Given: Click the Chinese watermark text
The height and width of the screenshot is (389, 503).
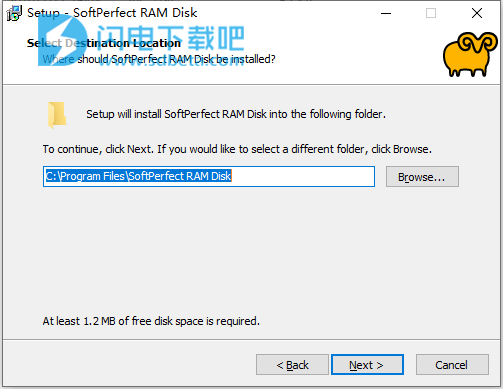Looking at the screenshot, I should click(171, 39).
